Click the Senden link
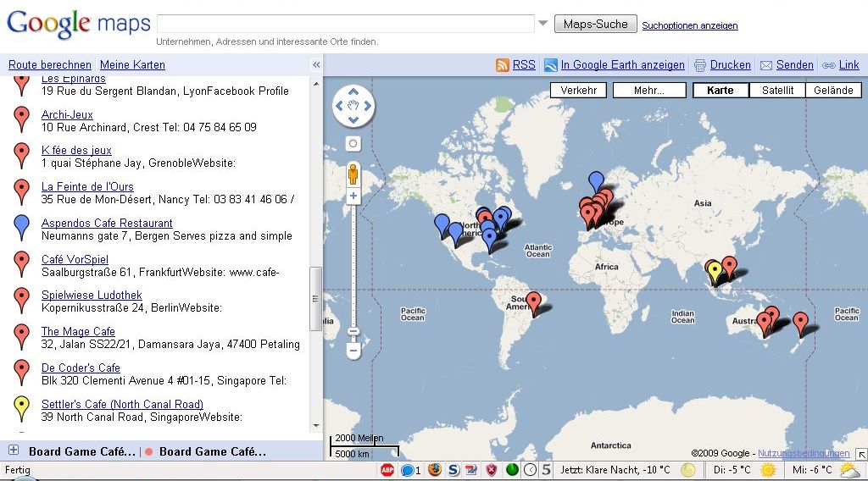Screen dimensions: 868x481 coord(795,64)
